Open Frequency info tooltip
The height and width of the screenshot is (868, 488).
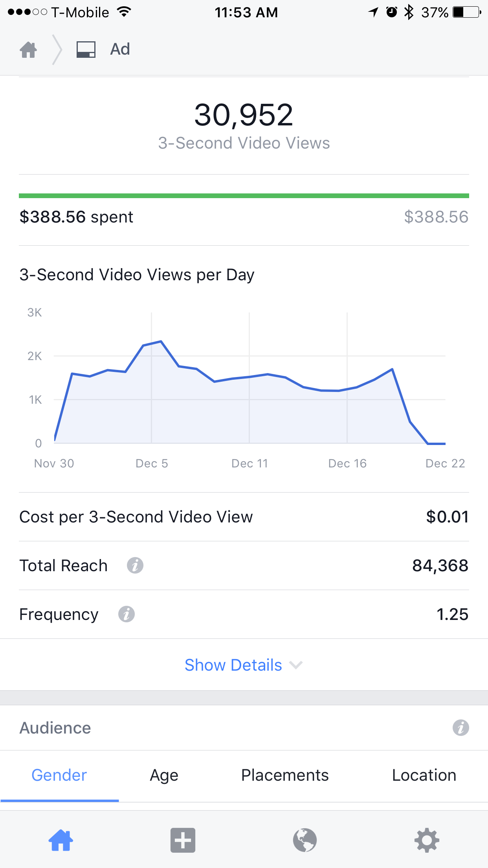126,614
